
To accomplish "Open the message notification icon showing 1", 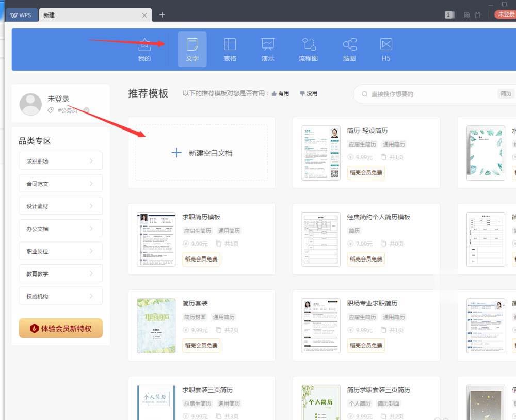I will tap(448, 15).
